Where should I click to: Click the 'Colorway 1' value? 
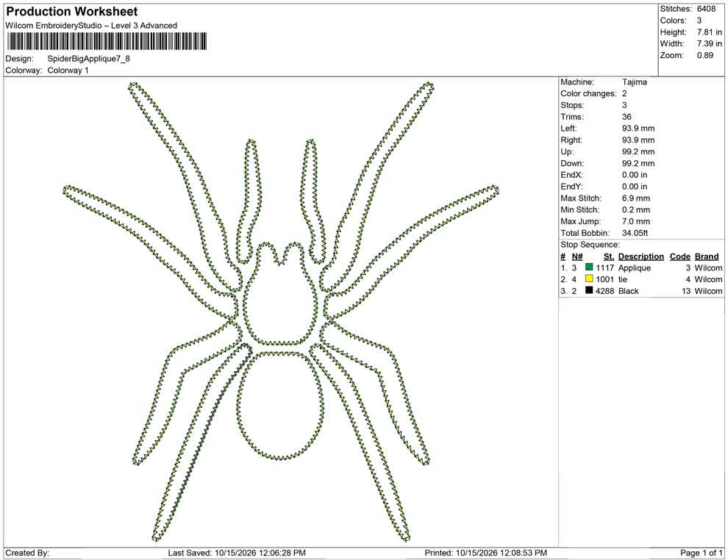pos(68,71)
